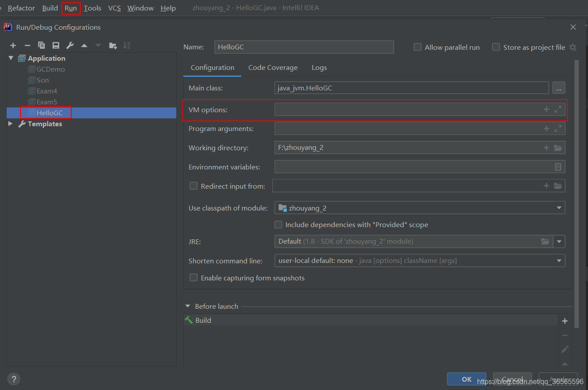Select Exam5 configuration

pyautogui.click(x=47, y=102)
